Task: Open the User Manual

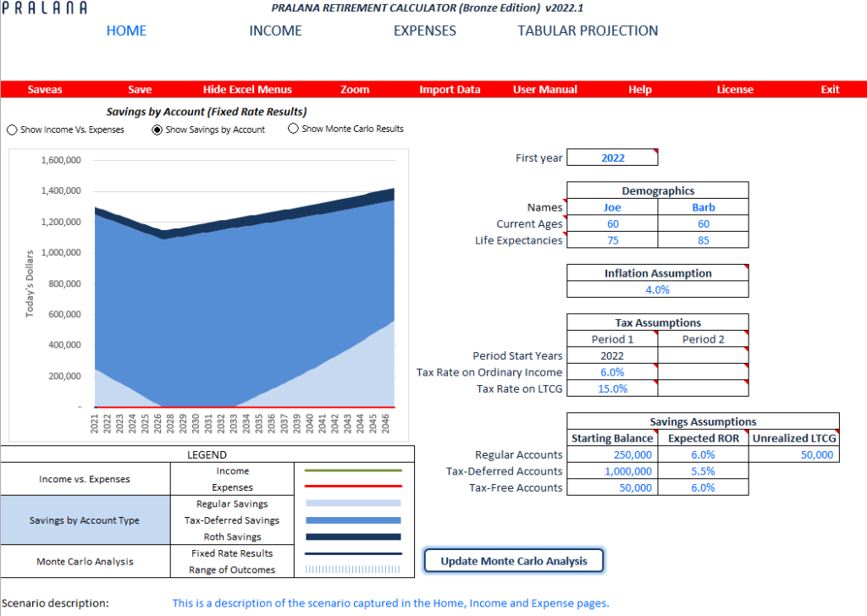Action: click(544, 89)
